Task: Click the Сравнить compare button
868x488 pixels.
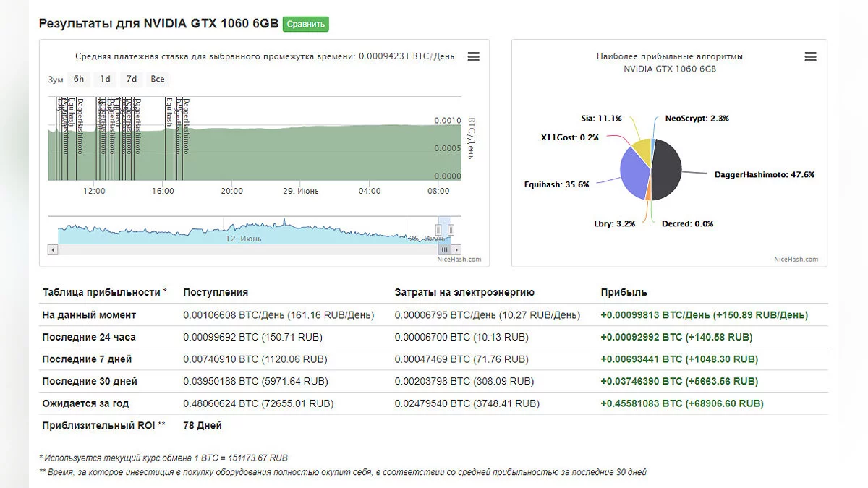Action: [305, 24]
